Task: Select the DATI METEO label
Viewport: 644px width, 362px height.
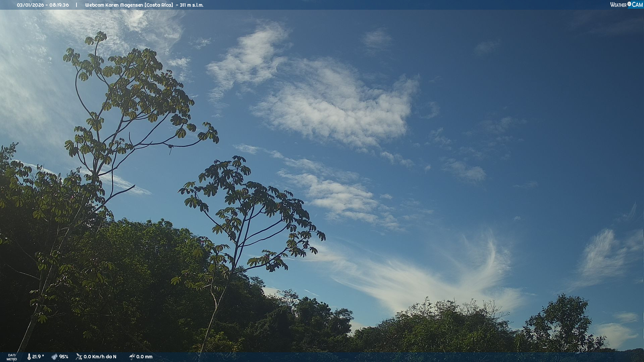Action: (x=12, y=357)
